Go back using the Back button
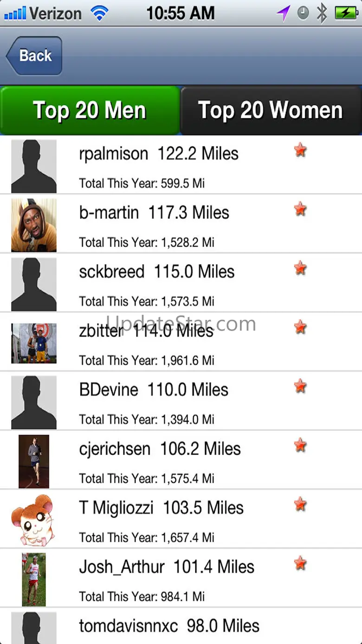The width and height of the screenshot is (362, 644). click(34, 56)
